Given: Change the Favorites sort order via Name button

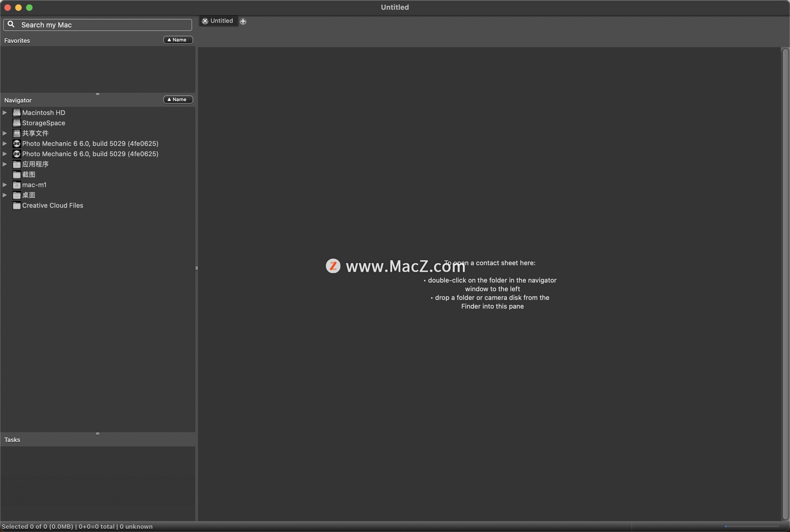Looking at the screenshot, I should coord(178,40).
